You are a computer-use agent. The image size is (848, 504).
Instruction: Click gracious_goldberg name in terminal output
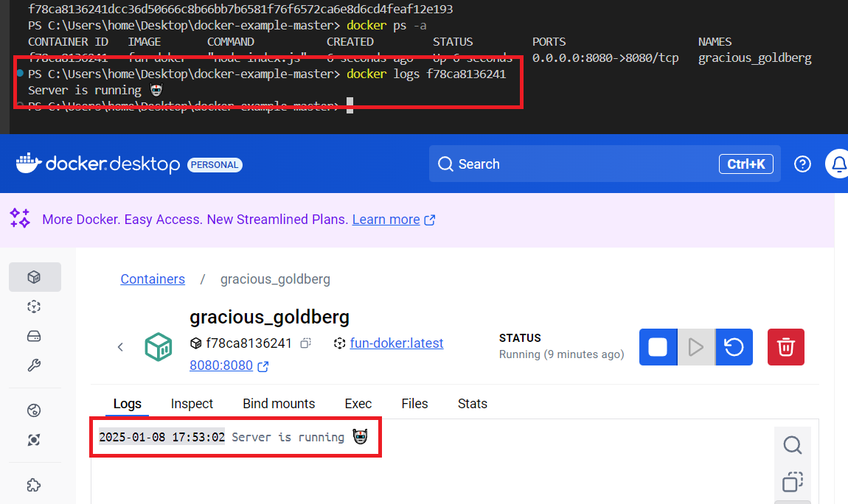click(754, 57)
